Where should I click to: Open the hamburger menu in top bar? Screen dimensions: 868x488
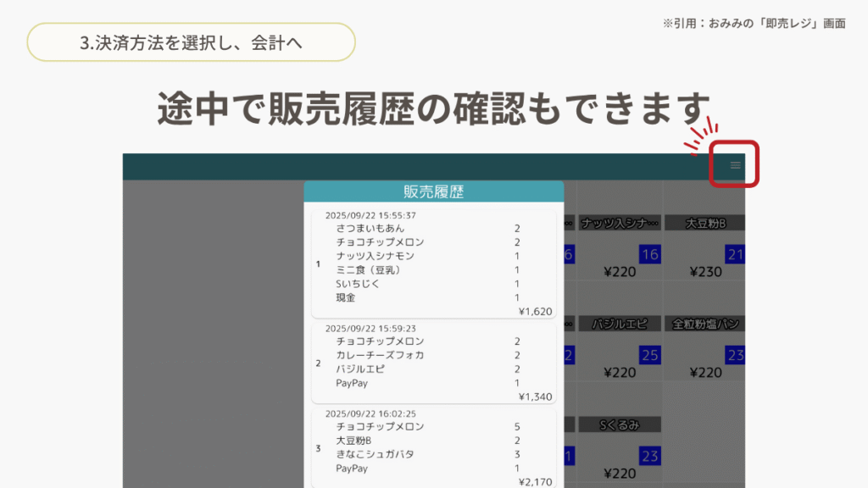[x=735, y=165]
